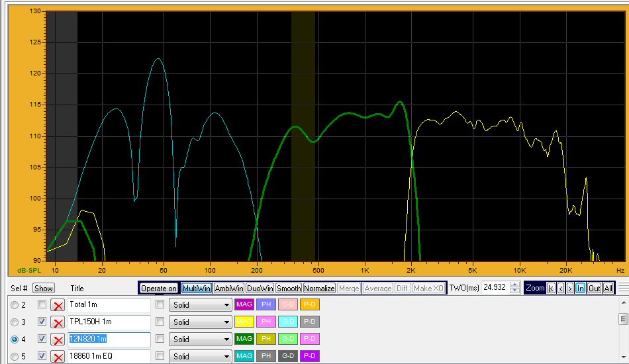629x364 pixels.
Task: Click the TWO(ms) 24.932 value field
Action: 495,288
